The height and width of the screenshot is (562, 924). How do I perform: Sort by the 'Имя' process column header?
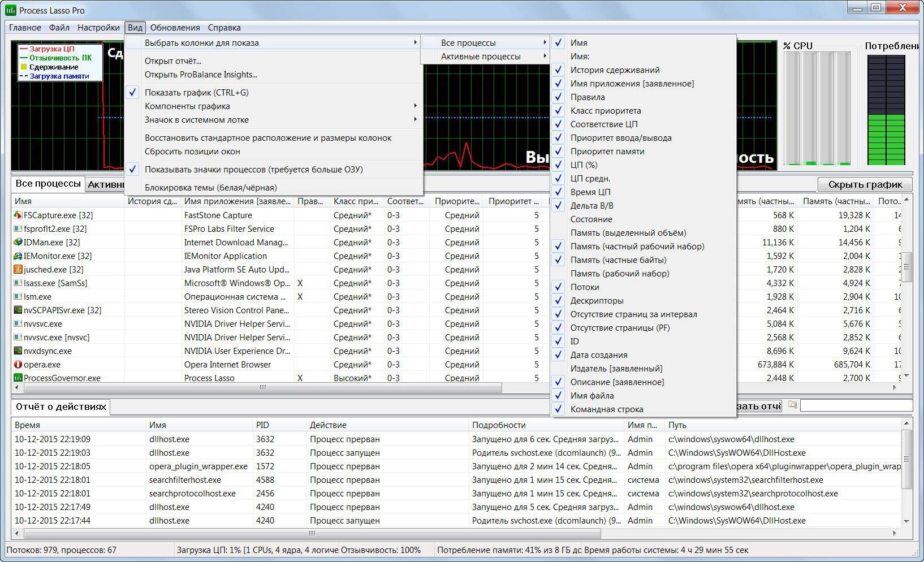(x=68, y=201)
